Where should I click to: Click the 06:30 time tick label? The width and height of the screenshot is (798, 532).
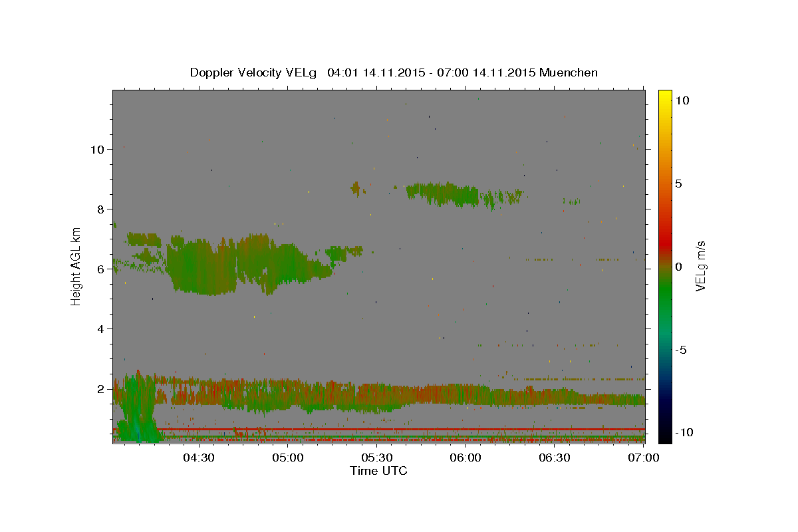click(x=555, y=458)
